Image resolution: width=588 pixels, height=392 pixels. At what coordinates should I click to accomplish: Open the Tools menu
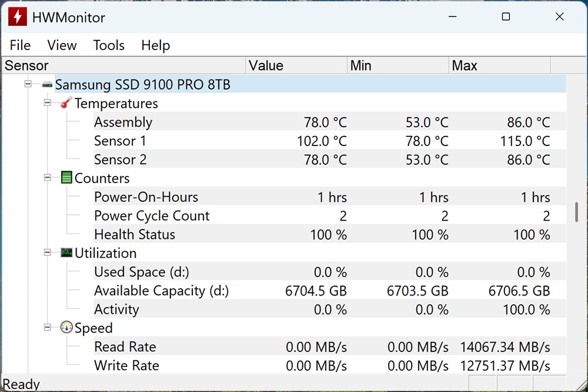[108, 45]
